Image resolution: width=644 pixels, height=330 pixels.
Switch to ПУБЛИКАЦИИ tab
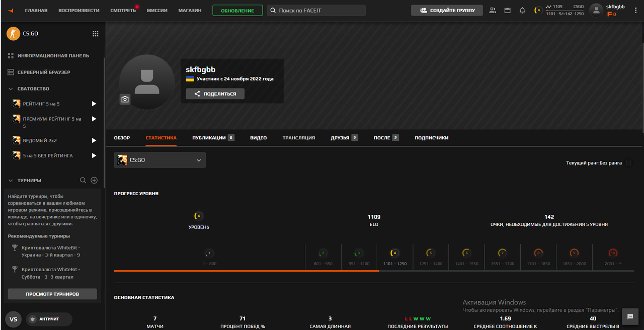pos(213,138)
